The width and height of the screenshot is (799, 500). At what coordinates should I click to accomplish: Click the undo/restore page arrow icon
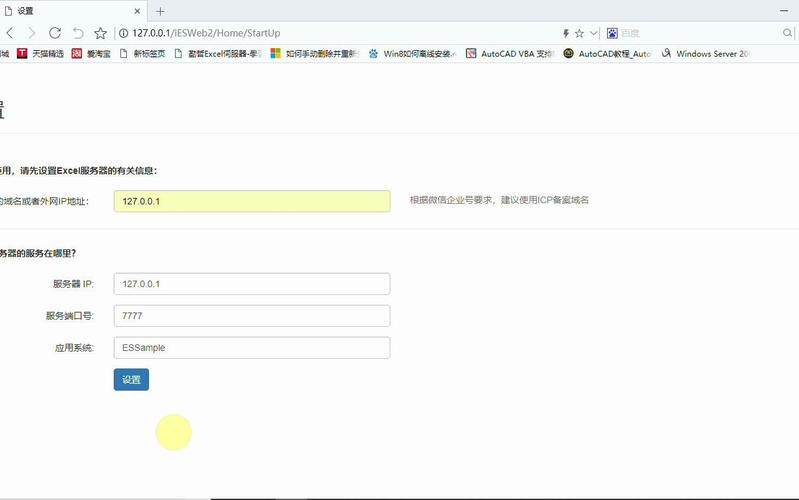point(78,33)
